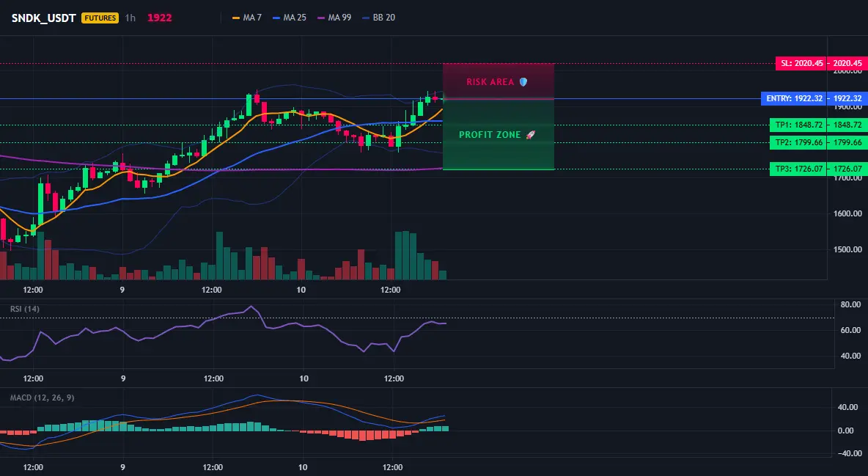Click the orange MA 7 legend marker

coord(236,18)
